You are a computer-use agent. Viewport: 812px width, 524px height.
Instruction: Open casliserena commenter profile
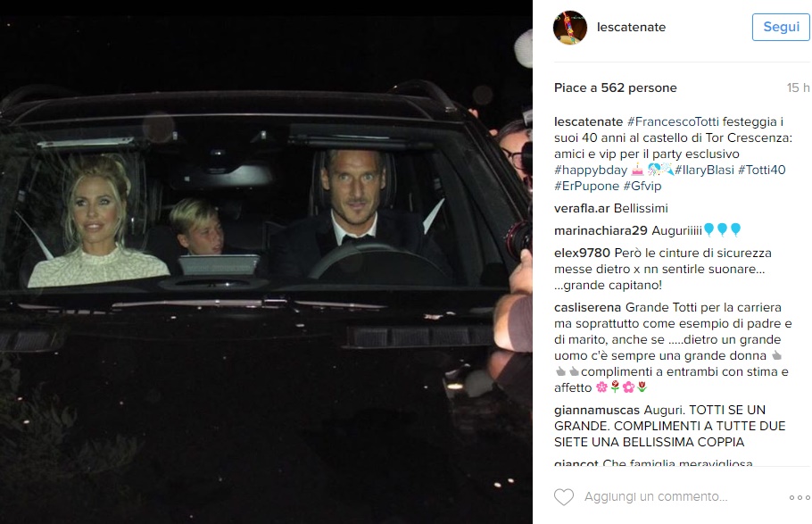pos(588,307)
